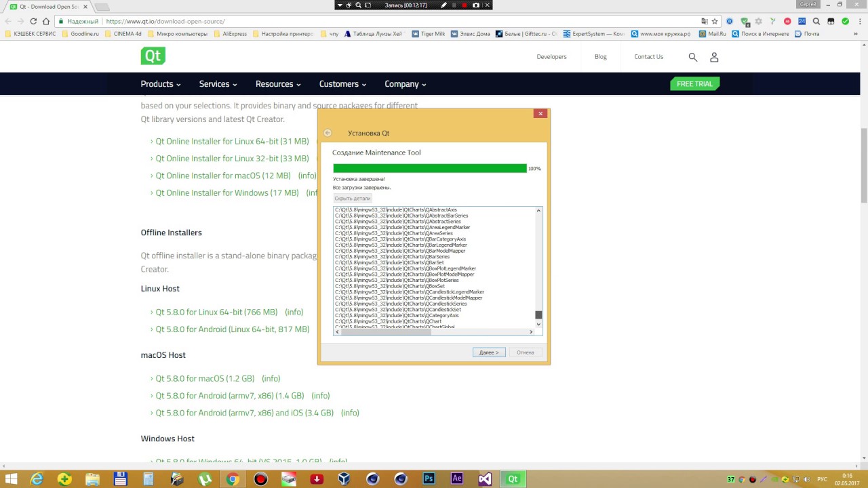Image resolution: width=868 pixels, height=488 pixels.
Task: Click the translate page icon in the address bar
Action: [x=704, y=21]
